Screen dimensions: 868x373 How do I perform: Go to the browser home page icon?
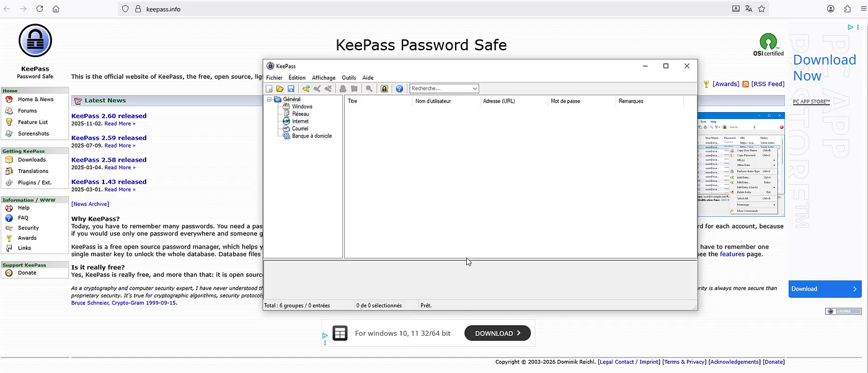click(56, 9)
